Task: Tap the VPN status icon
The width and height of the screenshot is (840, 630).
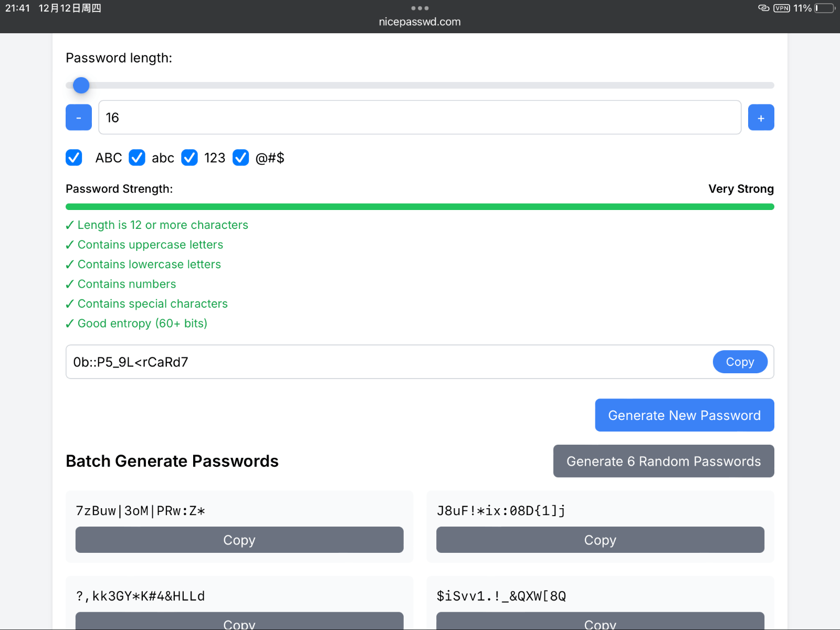Action: (782, 8)
